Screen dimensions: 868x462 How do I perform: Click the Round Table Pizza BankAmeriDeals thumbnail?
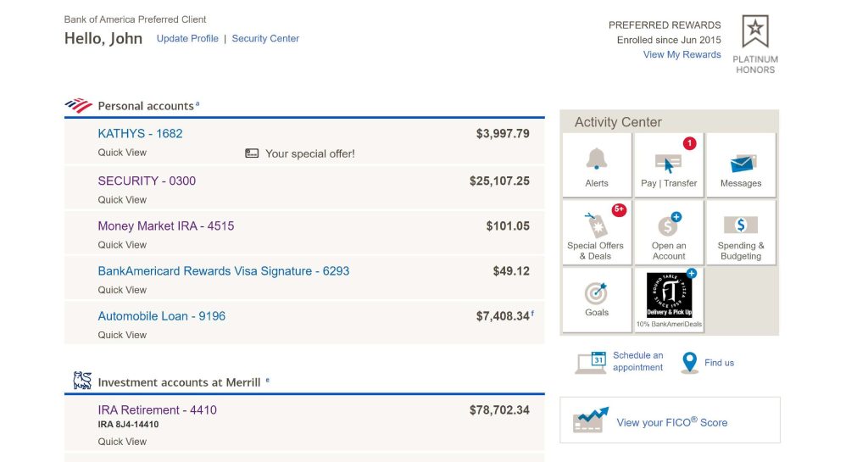point(669,295)
